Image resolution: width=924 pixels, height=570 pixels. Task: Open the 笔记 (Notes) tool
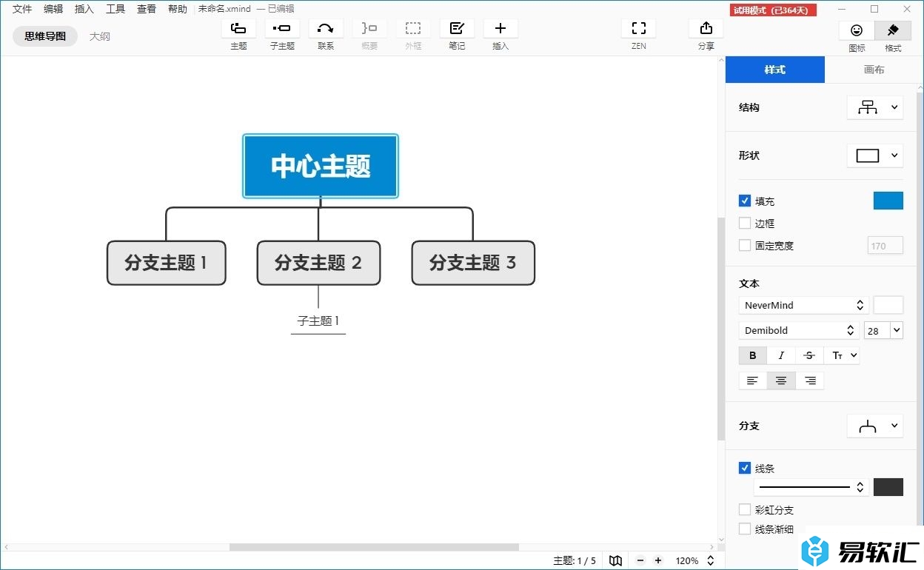tap(457, 29)
